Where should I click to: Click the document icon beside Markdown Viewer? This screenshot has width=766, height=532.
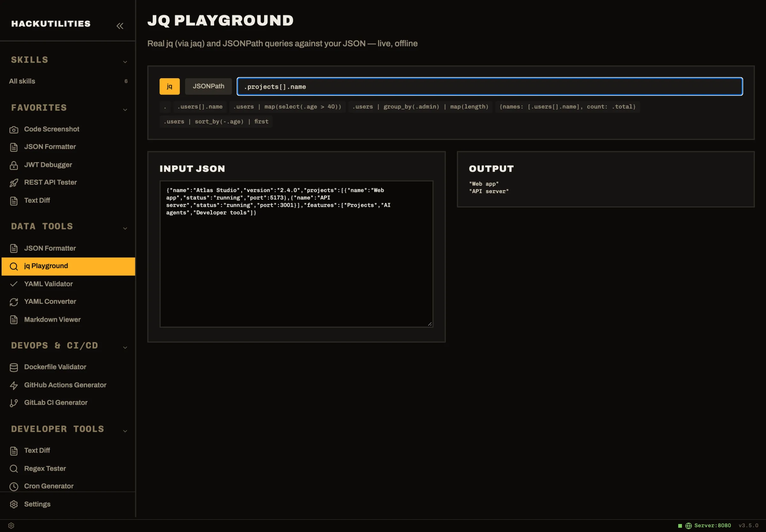tap(14, 320)
